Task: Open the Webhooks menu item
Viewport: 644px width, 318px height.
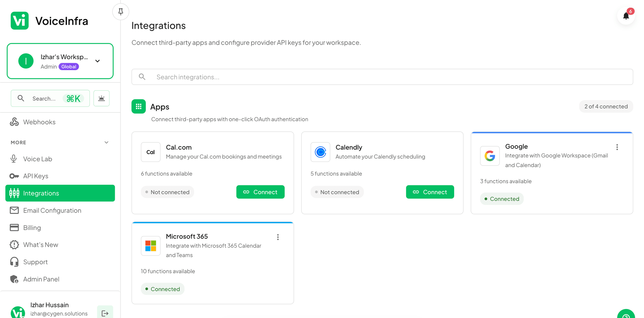Action: pos(39,122)
